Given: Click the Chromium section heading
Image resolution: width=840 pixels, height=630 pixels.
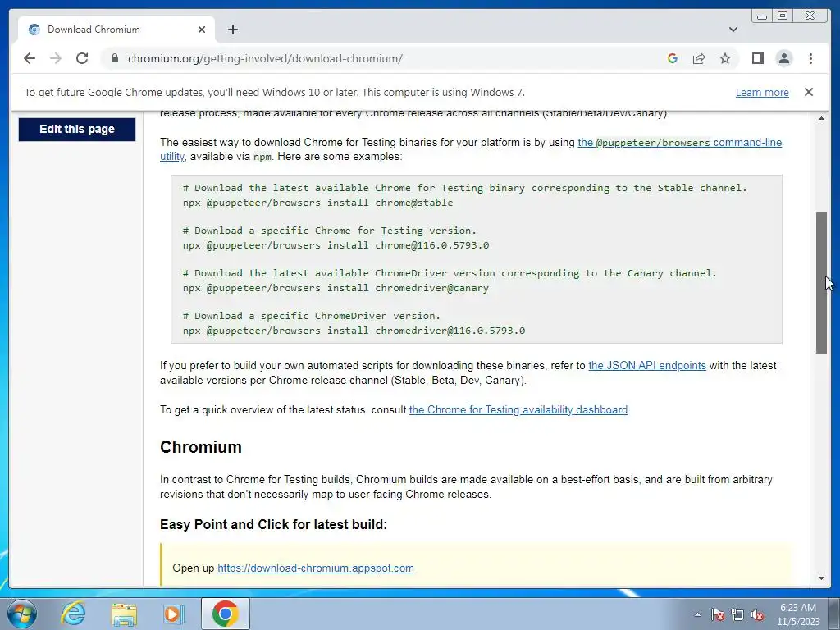Looking at the screenshot, I should (x=201, y=447).
